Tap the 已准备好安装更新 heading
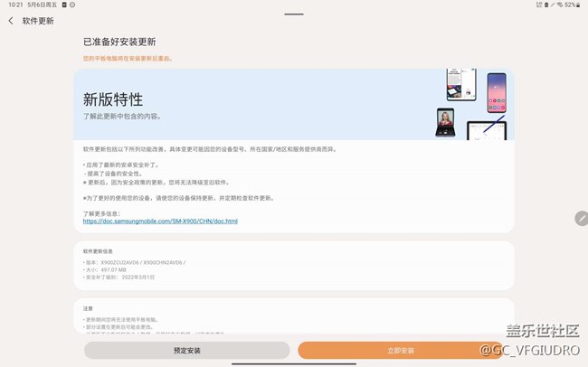588x367 pixels. pyautogui.click(x=119, y=42)
